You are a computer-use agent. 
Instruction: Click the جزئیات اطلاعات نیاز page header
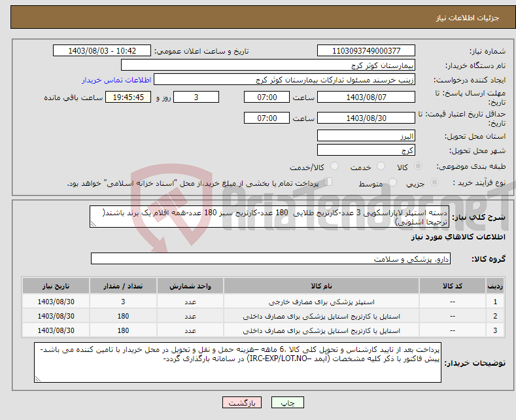click(468, 18)
